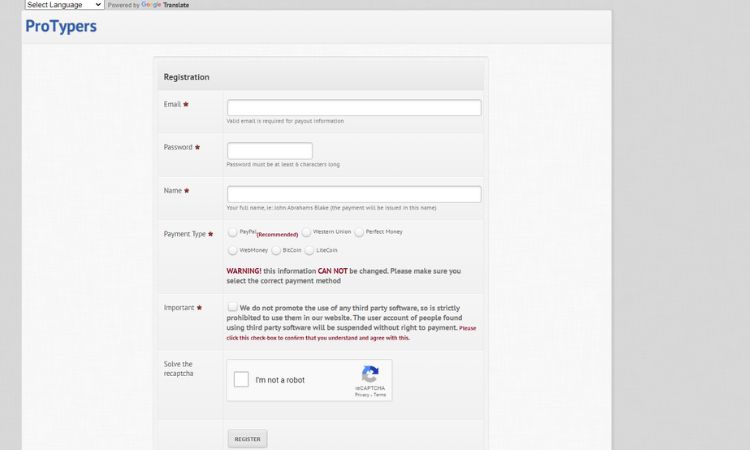750x450 pixels.
Task: Click the password length hint text
Action: (283, 165)
